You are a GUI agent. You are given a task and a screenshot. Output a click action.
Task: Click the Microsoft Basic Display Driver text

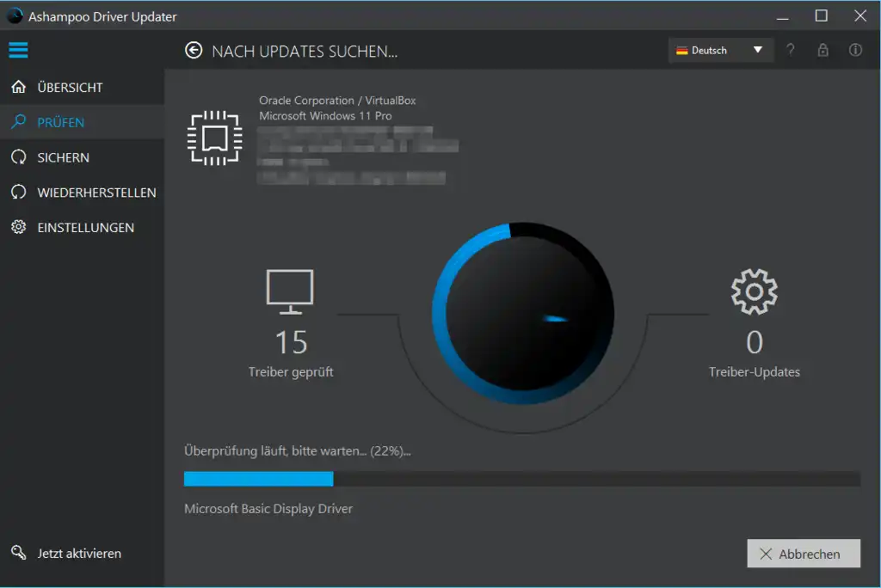[268, 508]
